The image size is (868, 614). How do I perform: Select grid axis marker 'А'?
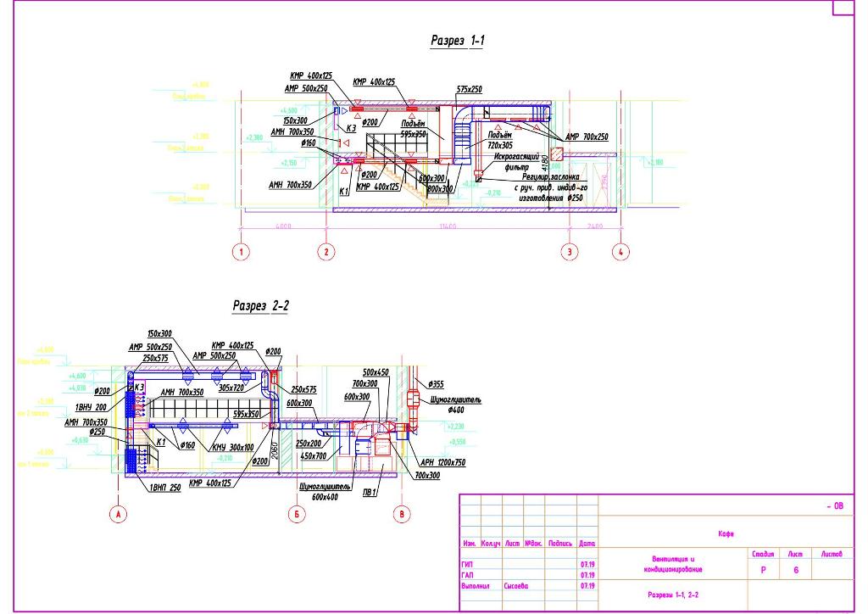pyautogui.click(x=118, y=514)
